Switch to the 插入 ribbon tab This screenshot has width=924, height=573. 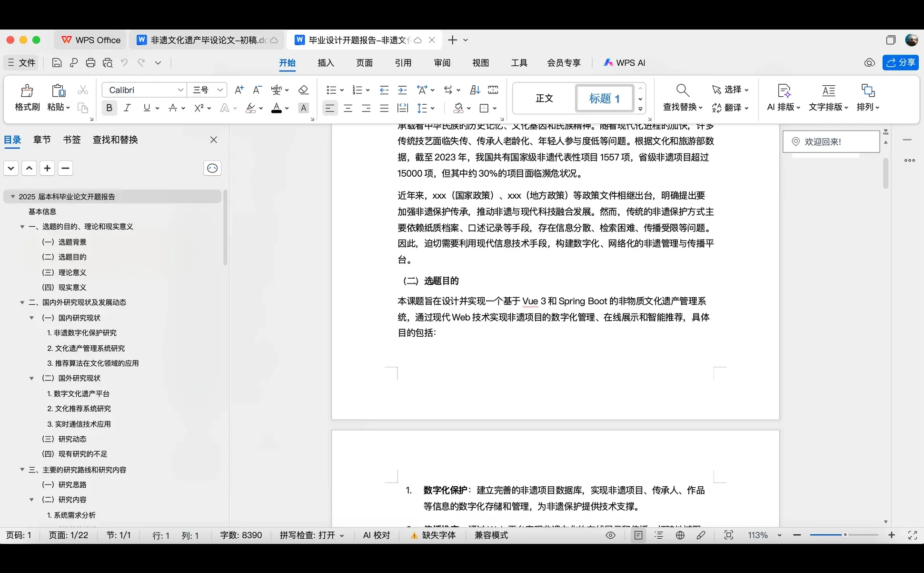coord(325,62)
